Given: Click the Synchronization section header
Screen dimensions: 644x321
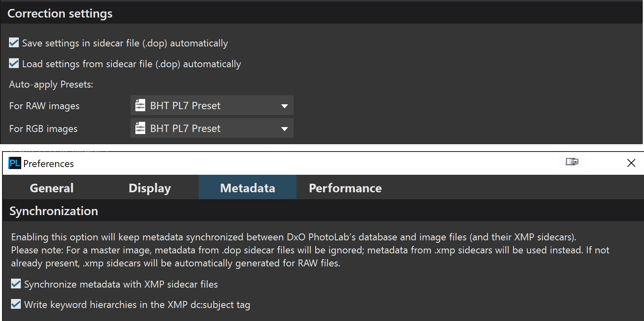Looking at the screenshot, I should [x=54, y=211].
